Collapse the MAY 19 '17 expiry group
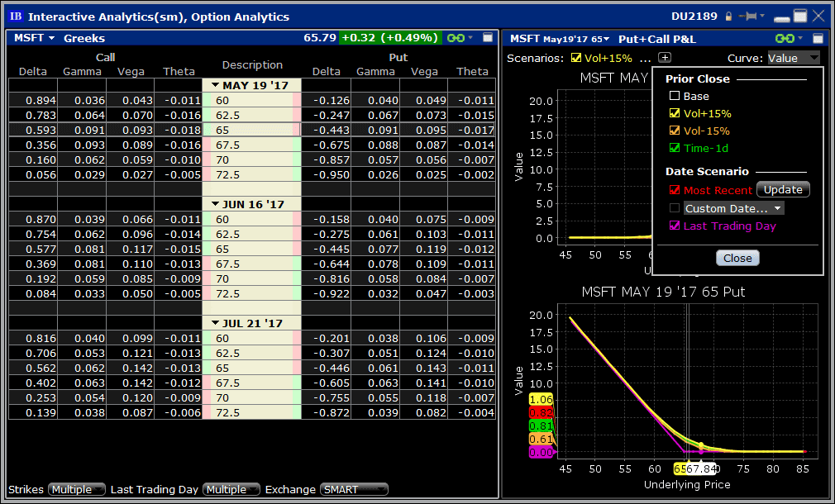Viewport: 835px width, 504px height. point(215,85)
